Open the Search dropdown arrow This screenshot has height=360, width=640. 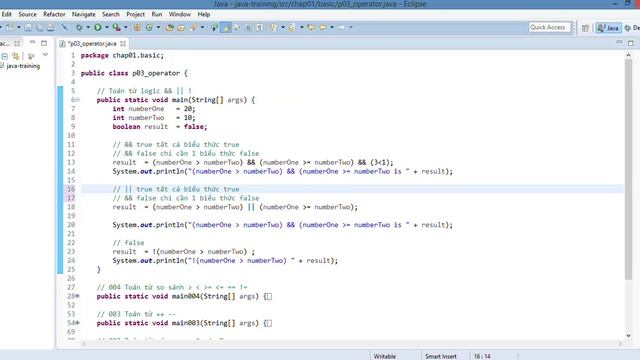[x=202, y=27]
